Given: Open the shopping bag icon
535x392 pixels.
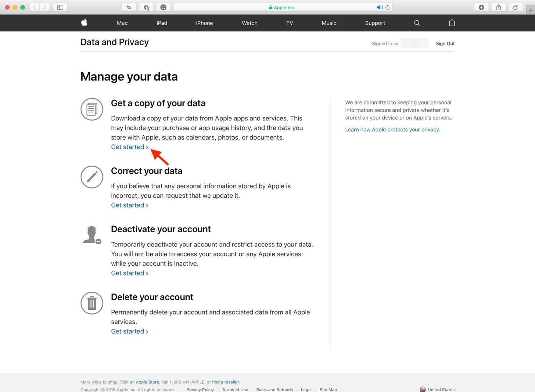Looking at the screenshot, I should (x=452, y=23).
